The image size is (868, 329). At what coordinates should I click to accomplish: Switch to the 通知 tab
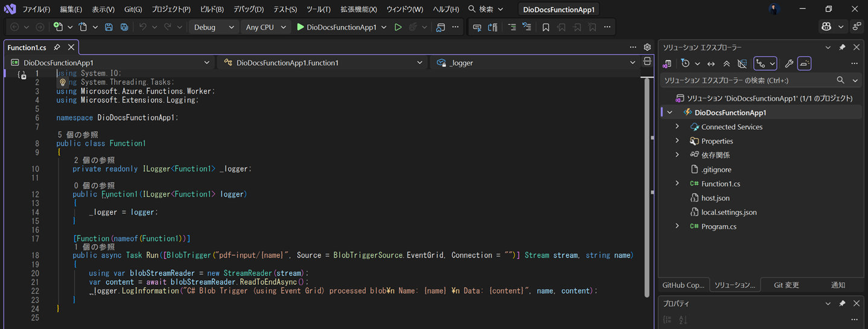coord(838,285)
